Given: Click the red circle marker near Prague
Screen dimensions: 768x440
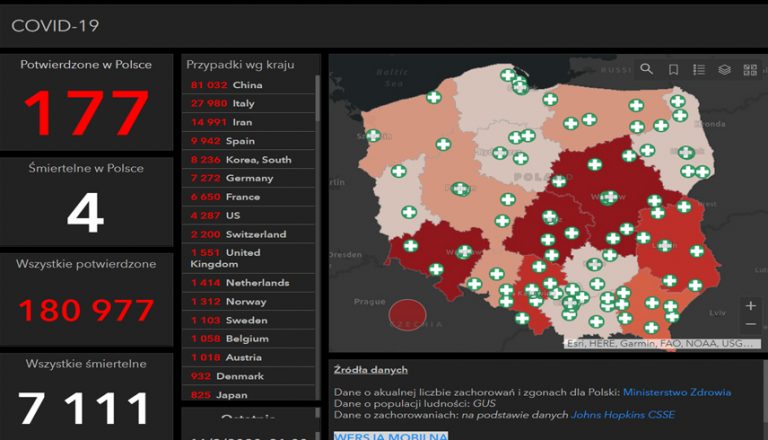Looking at the screenshot, I should click(408, 315).
